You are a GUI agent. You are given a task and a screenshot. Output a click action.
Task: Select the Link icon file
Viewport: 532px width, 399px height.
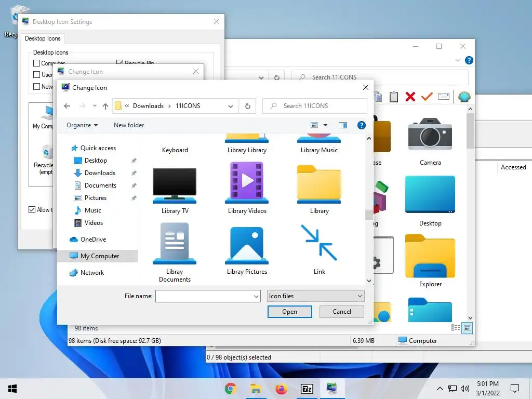(319, 250)
